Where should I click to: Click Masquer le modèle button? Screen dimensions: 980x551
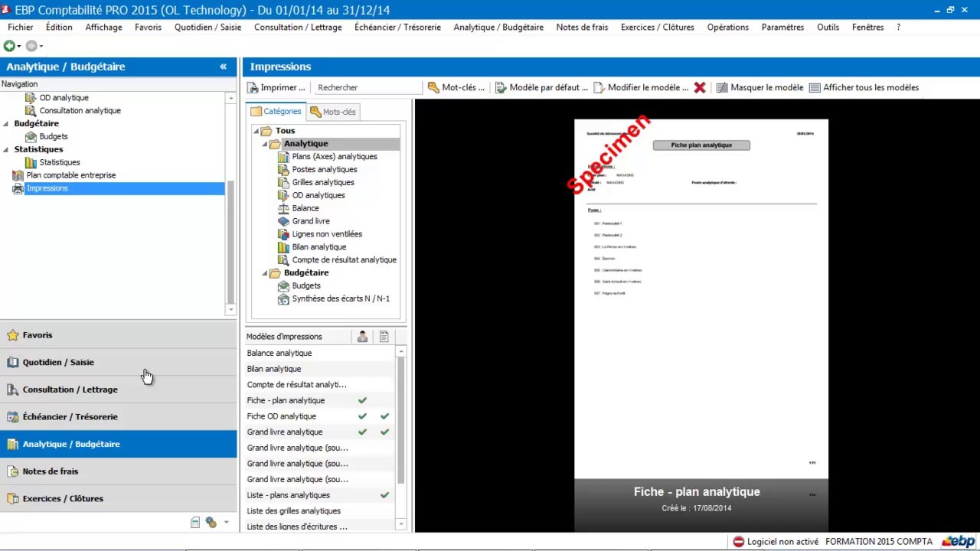coord(759,87)
